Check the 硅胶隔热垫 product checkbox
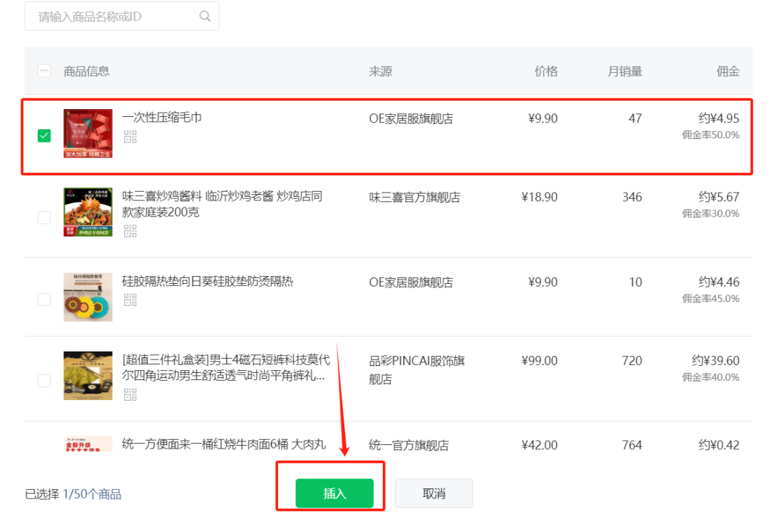This screenshot has height=532, width=770. coord(43,298)
